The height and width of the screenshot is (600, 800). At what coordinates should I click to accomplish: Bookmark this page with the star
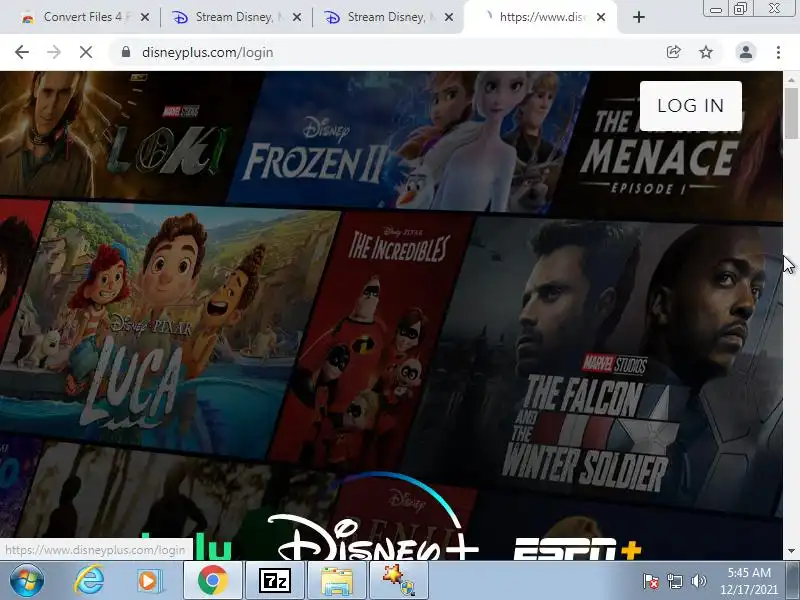706,52
